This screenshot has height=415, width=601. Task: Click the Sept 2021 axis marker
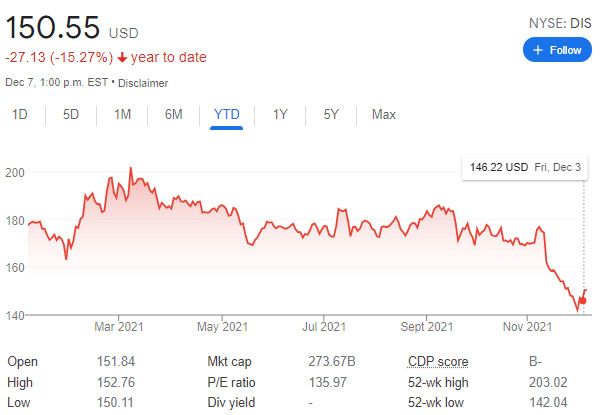427,326
